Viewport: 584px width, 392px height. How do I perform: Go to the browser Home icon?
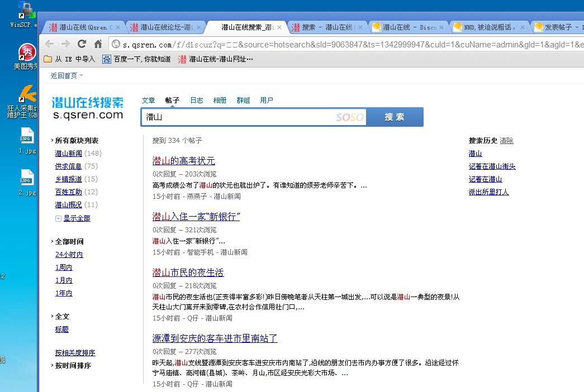[x=98, y=44]
